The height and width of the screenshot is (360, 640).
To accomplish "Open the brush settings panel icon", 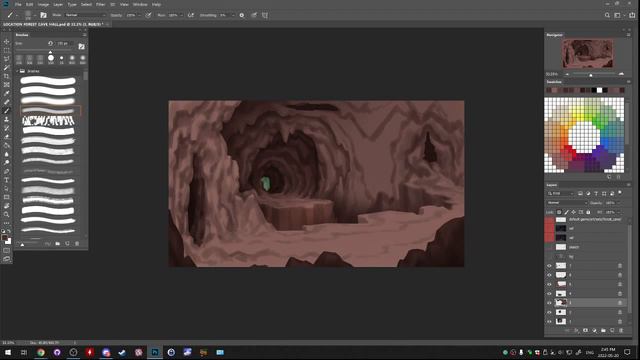I will 43,15.
